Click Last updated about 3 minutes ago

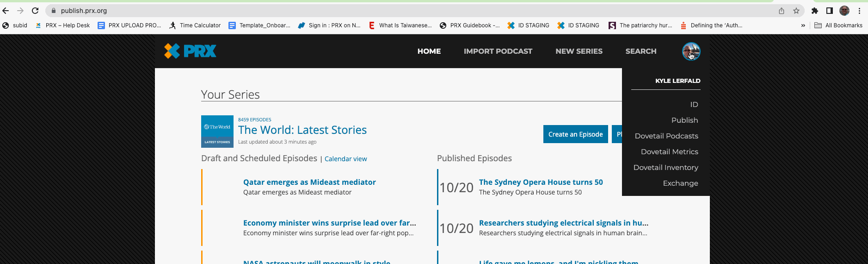tap(277, 142)
